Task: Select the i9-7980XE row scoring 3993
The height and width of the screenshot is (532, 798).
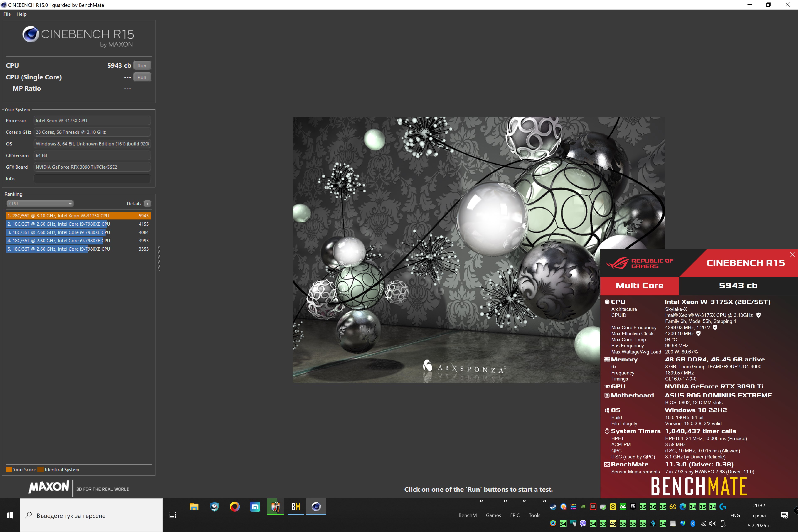Action: pyautogui.click(x=78, y=241)
